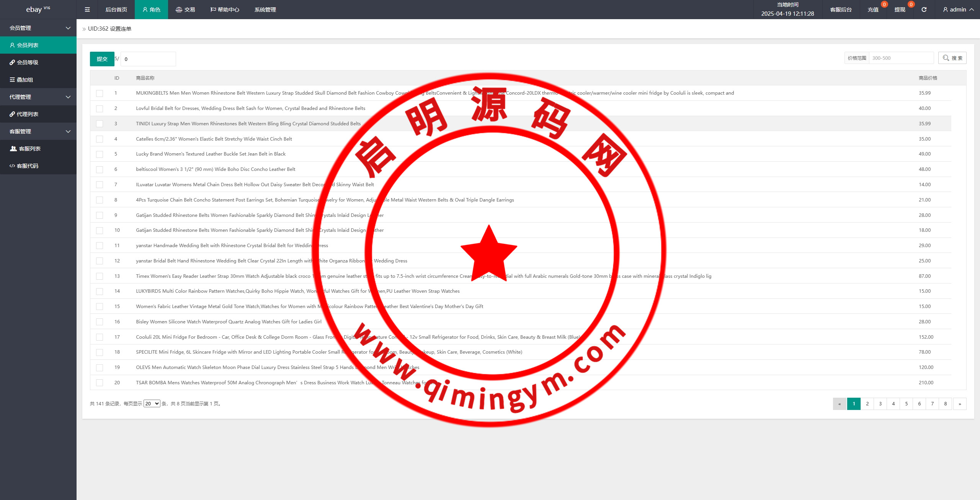
Task: Open 会员列表 sidebar item
Action: (28, 45)
